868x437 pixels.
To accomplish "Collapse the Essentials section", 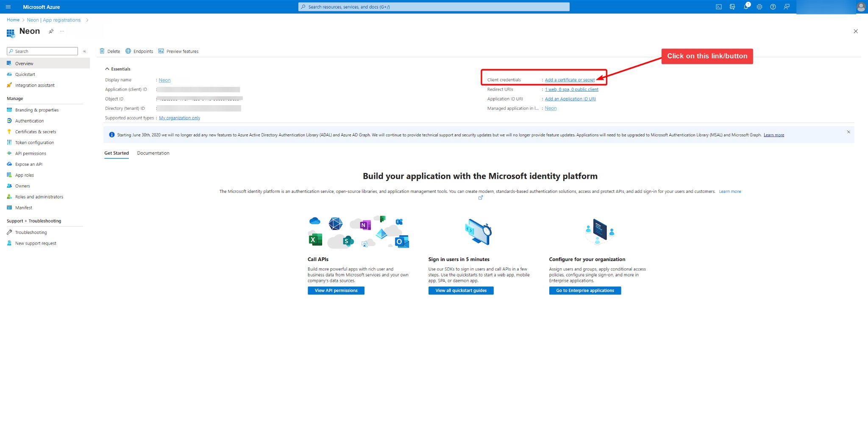I will tap(107, 69).
